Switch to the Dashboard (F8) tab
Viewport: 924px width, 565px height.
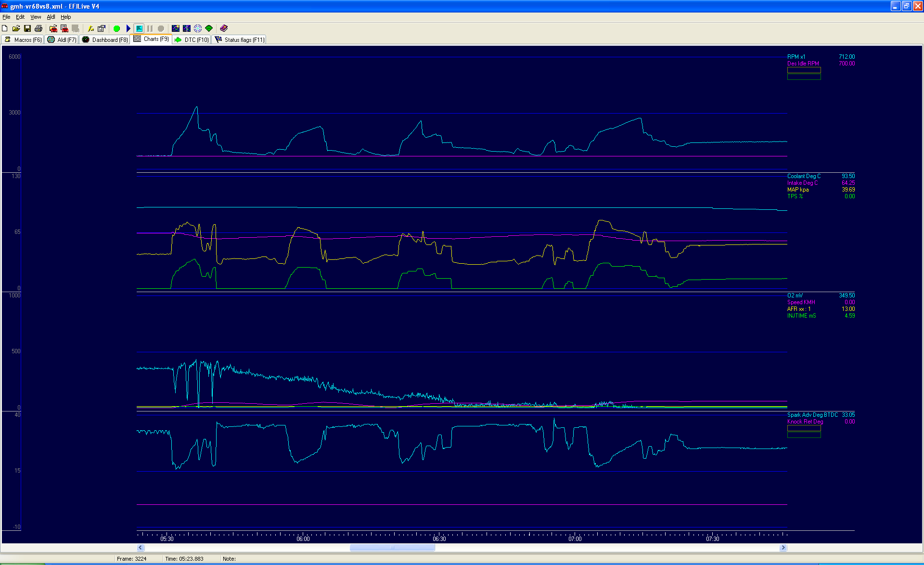click(x=105, y=39)
